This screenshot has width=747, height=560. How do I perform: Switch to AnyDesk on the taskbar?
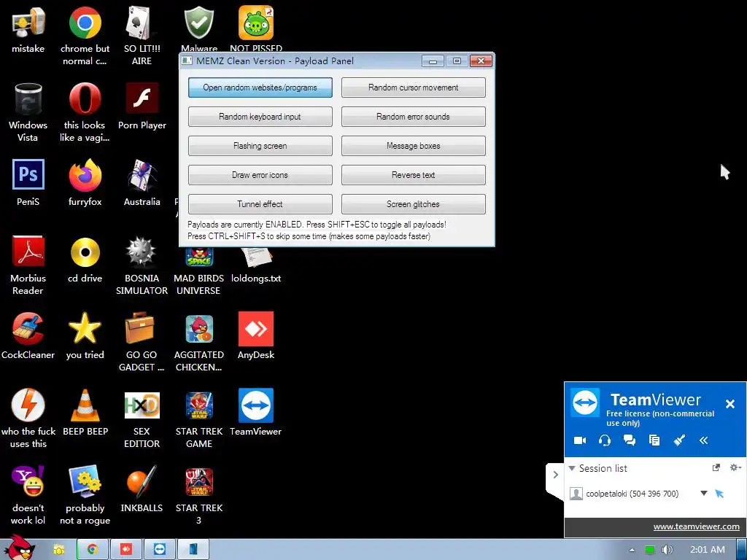(x=126, y=550)
